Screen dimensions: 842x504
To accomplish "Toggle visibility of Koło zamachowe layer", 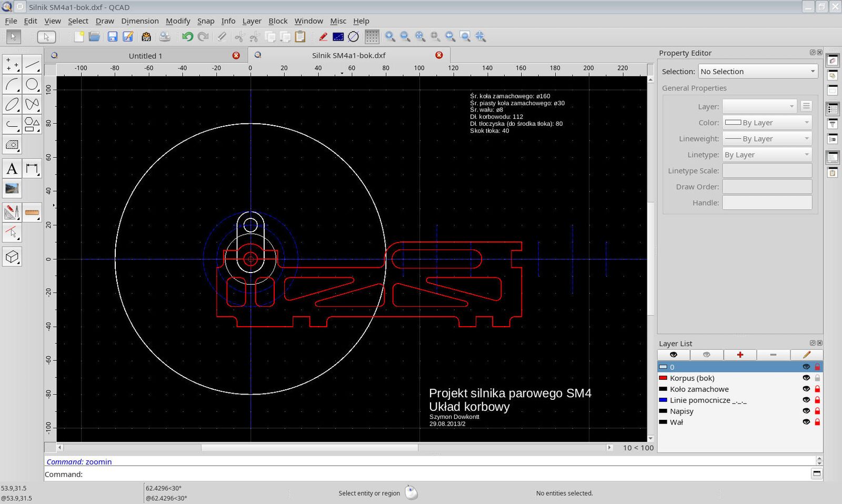I will [x=806, y=389].
